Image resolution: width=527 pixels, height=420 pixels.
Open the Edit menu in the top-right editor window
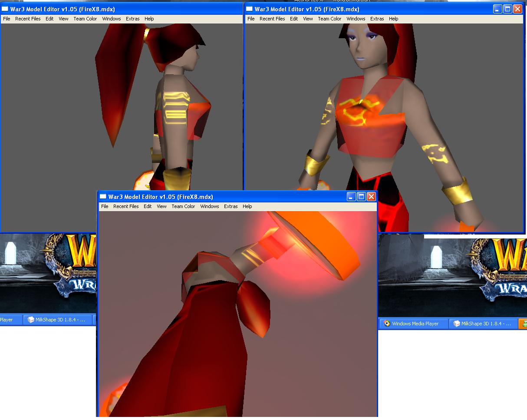(x=294, y=19)
